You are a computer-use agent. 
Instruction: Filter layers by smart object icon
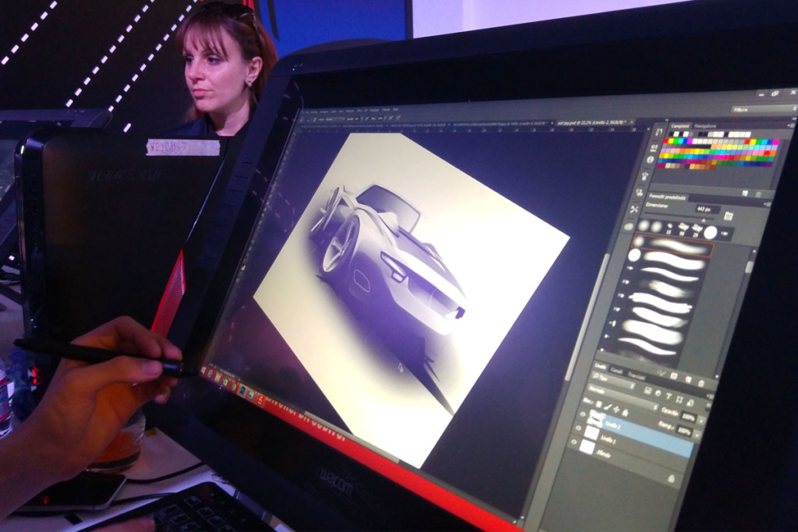[689, 401]
